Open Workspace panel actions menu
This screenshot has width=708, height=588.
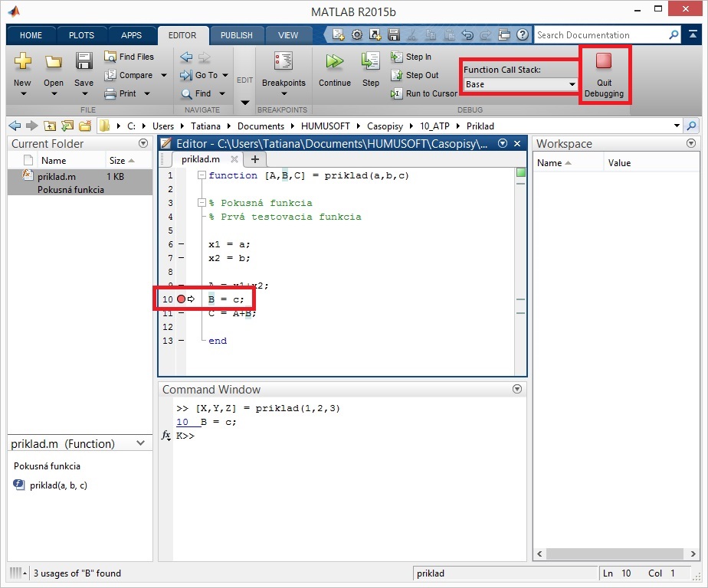(691, 143)
